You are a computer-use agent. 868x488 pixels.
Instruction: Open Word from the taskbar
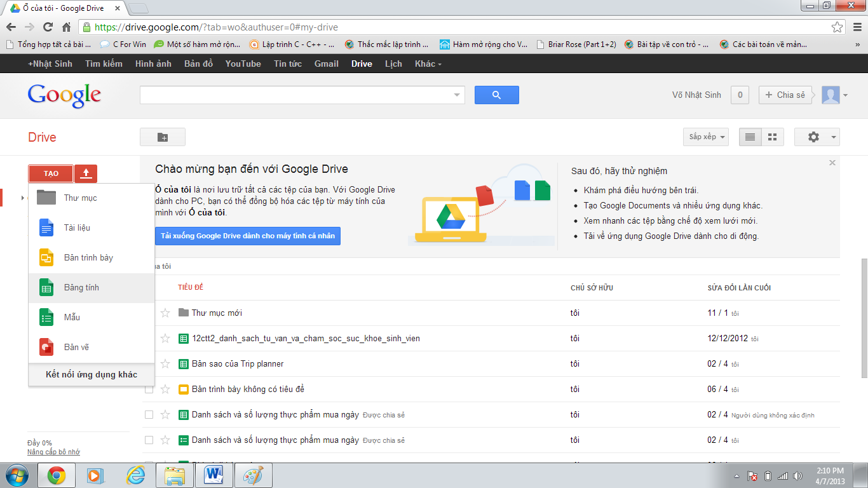pos(214,475)
